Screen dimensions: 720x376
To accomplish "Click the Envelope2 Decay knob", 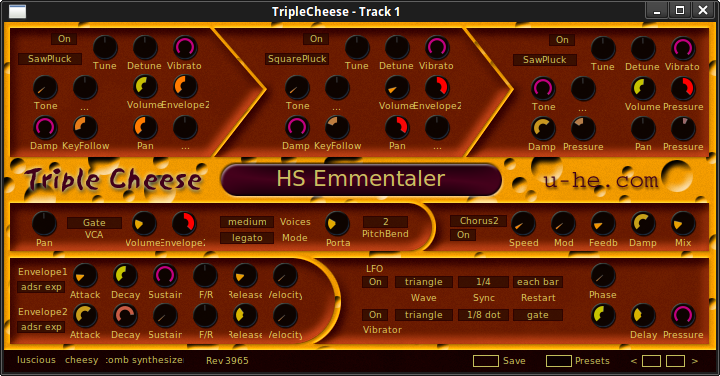I will (125, 316).
